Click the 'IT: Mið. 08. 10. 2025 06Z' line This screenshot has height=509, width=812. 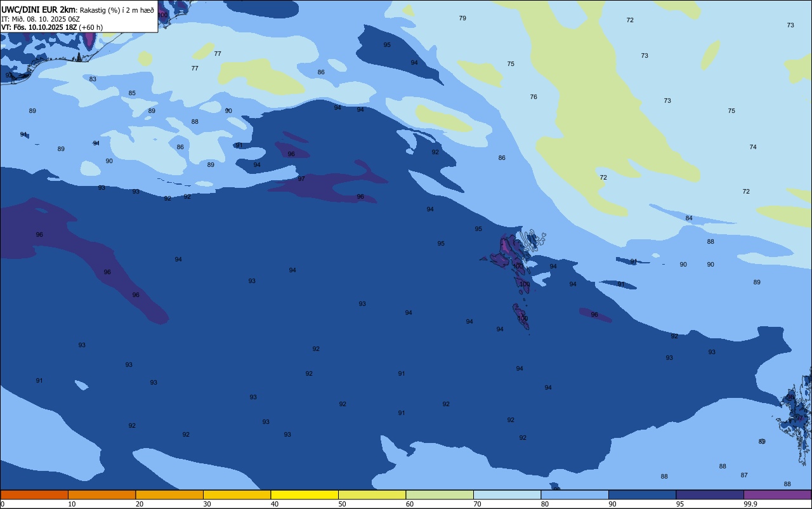click(41, 19)
